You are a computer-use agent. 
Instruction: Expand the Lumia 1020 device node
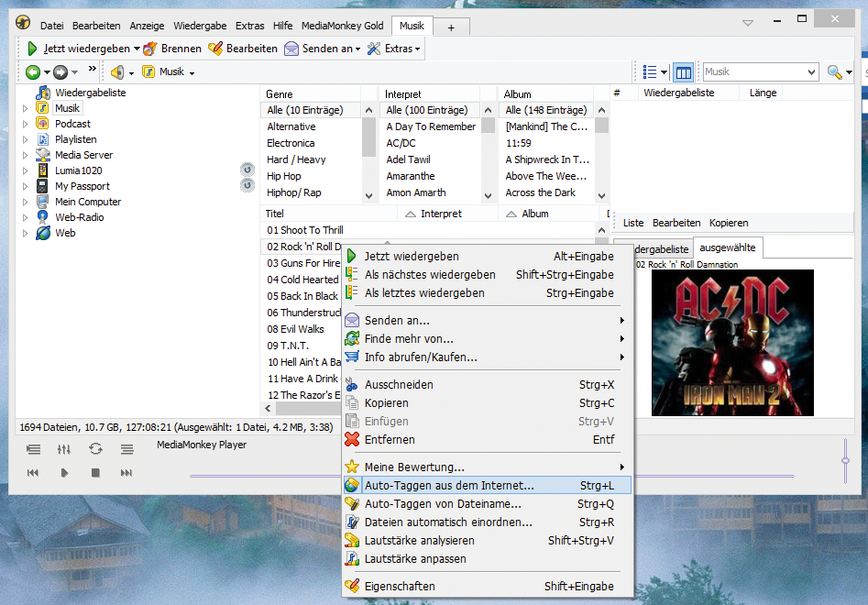[25, 170]
